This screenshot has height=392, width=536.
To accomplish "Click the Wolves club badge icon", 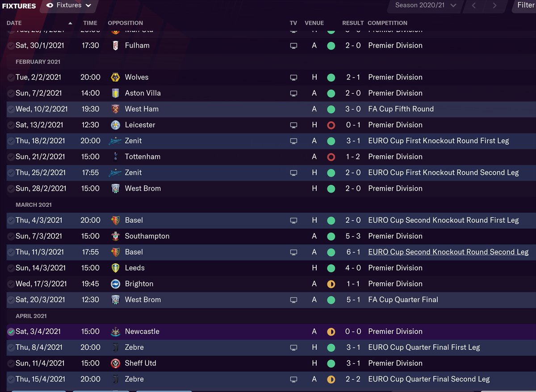I will tap(115, 77).
